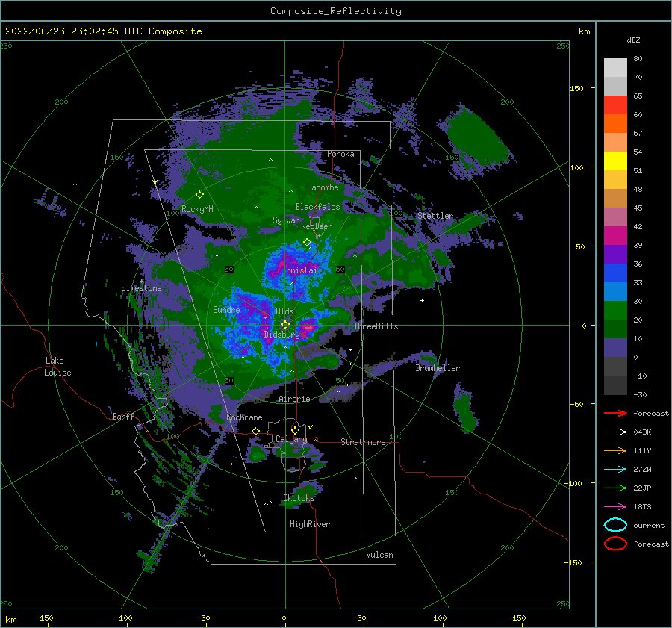672x628 pixels.
Task: Click the 20 dBZ green color swatch
Action: [x=615, y=311]
